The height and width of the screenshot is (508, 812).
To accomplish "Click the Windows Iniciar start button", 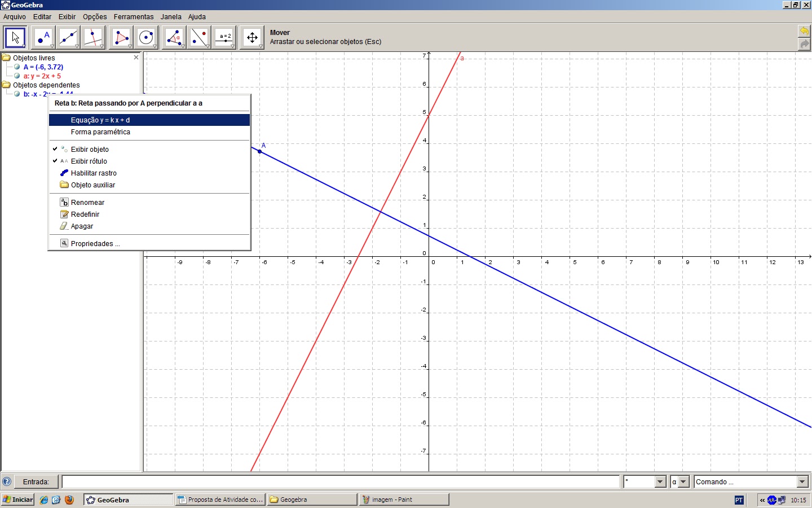I will [18, 500].
